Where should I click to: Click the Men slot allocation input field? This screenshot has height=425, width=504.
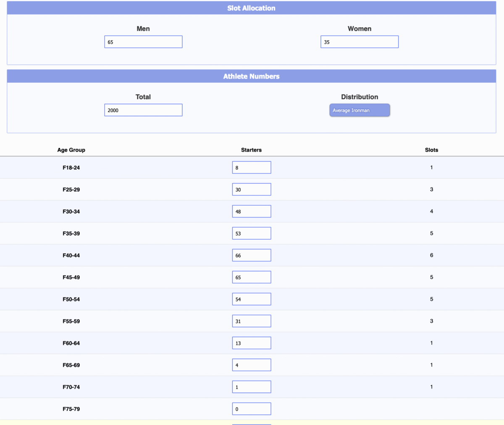pyautogui.click(x=143, y=42)
